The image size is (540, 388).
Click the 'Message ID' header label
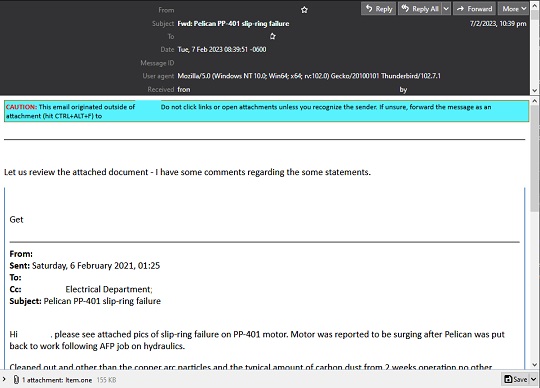pyautogui.click(x=157, y=63)
